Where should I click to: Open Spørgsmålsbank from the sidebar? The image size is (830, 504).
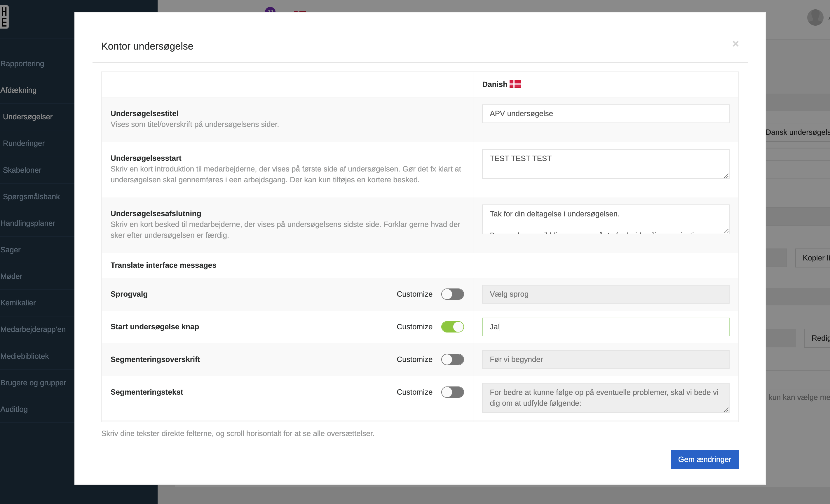pos(31,197)
